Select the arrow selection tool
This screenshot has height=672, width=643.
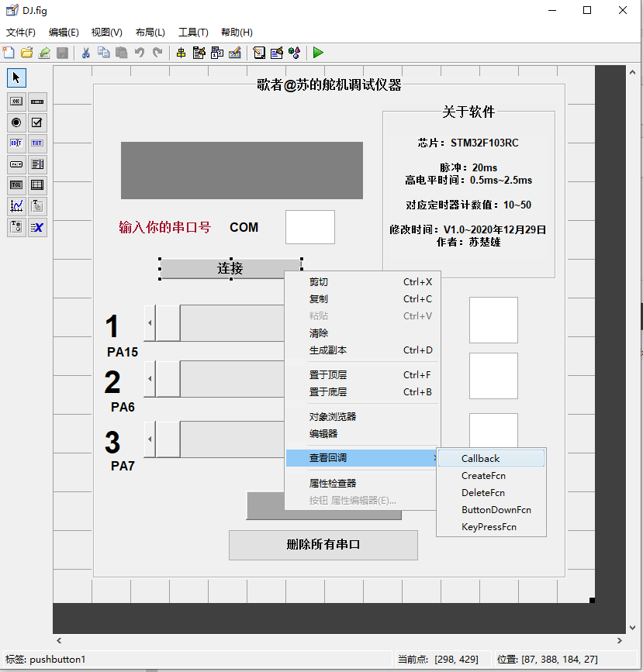16,78
